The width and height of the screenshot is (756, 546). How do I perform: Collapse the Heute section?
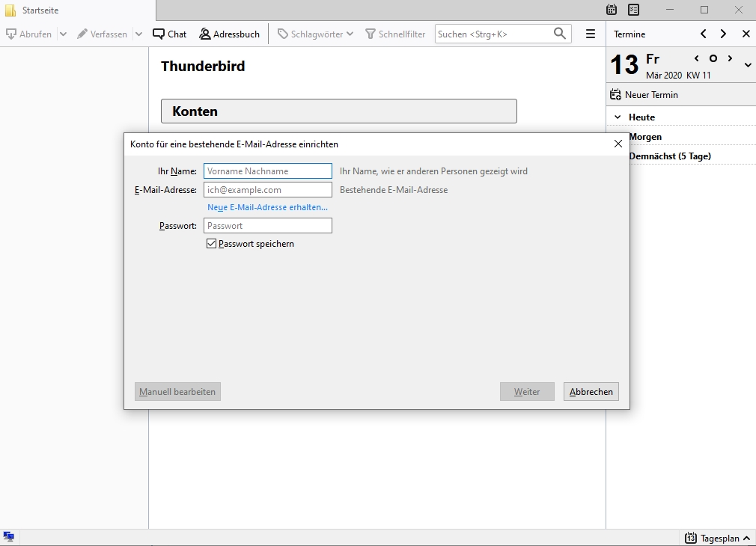pos(617,117)
